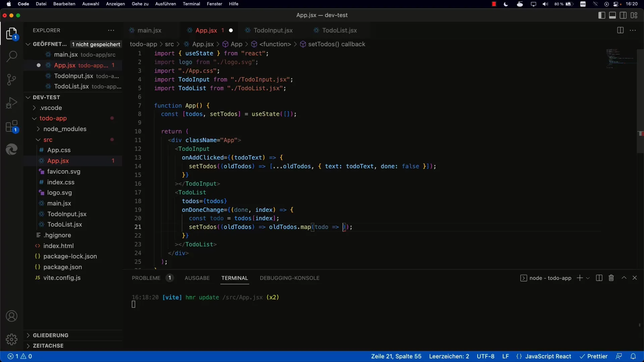Open the Explorer view in activity bar

(x=11, y=34)
